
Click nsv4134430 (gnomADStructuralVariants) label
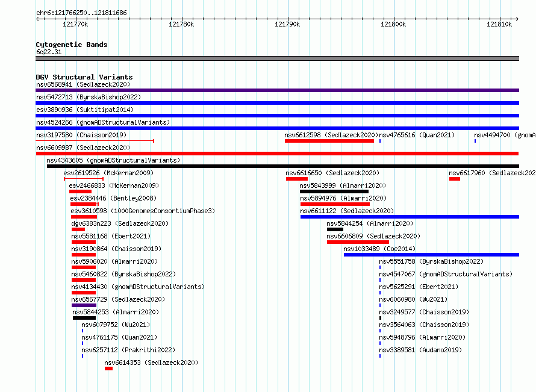point(138,287)
